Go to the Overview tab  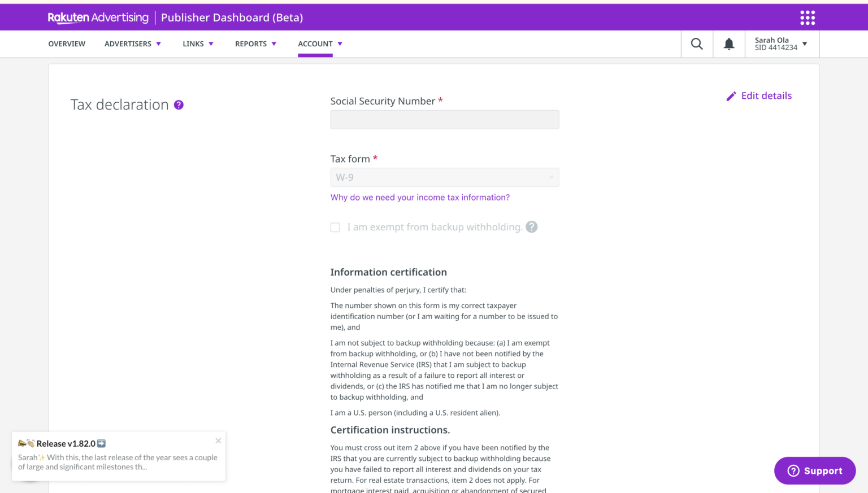(67, 44)
